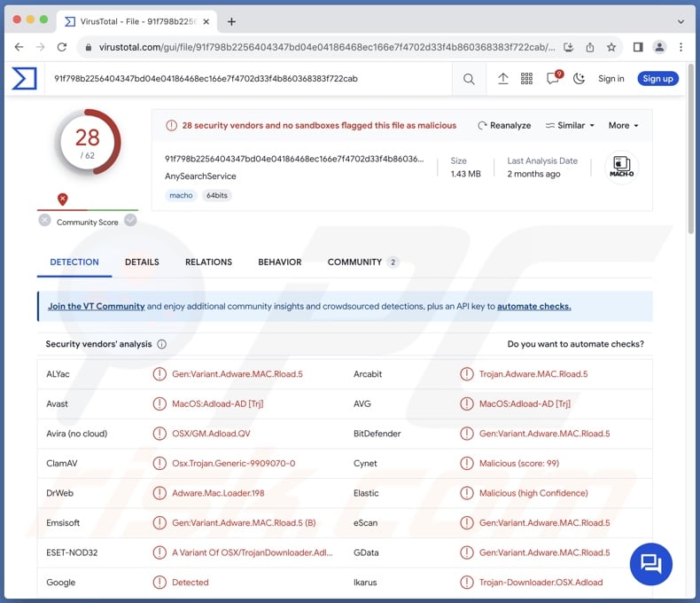Click the Mach-O file type icon

[621, 167]
